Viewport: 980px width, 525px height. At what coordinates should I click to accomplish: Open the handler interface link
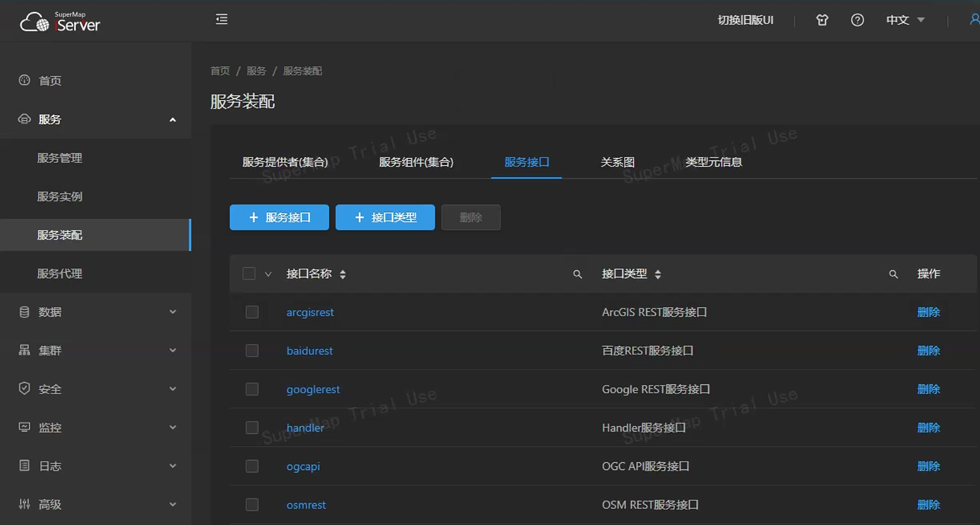[x=305, y=428]
